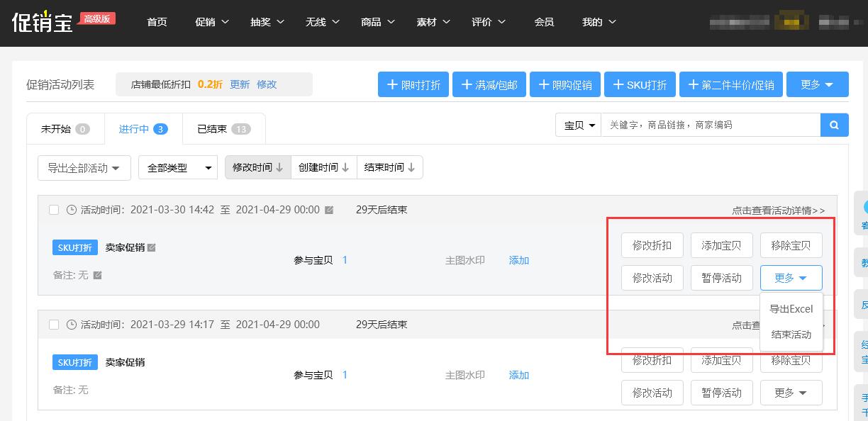Click 修改 next to 店铺最低折扣

(267, 84)
